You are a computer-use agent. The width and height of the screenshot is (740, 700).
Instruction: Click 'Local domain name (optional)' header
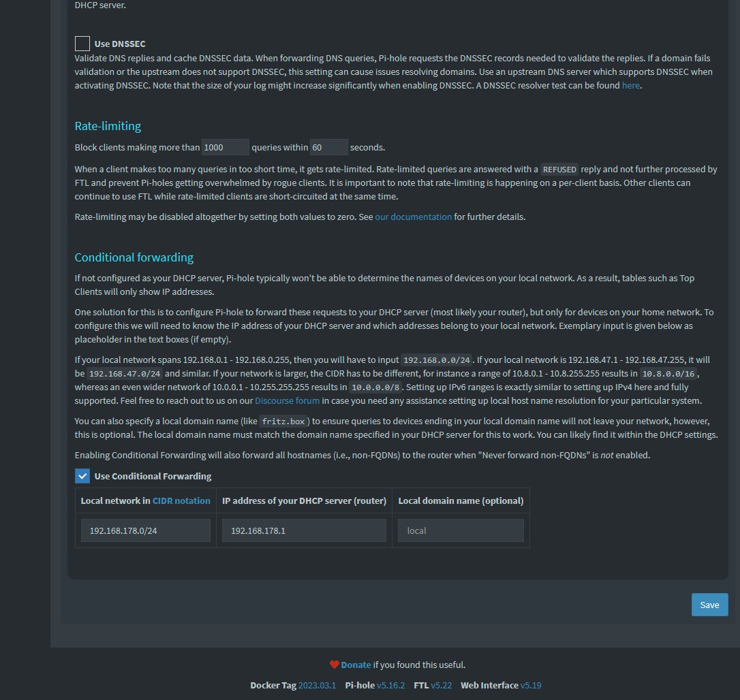tap(461, 501)
